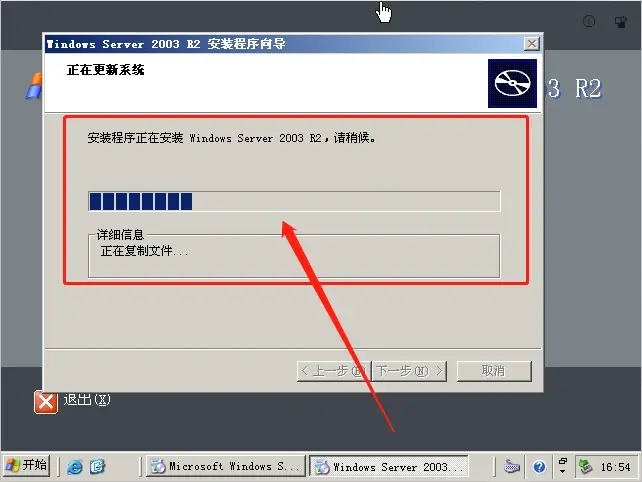The height and width of the screenshot is (482, 642).
Task: Click the 退出(X) exit link text
Action: [x=87, y=399]
